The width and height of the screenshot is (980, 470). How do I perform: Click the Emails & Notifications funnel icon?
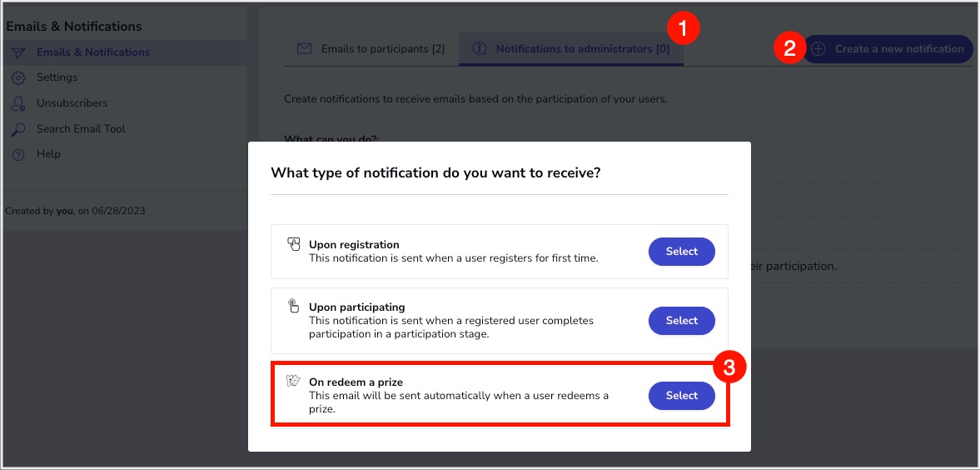click(x=19, y=52)
